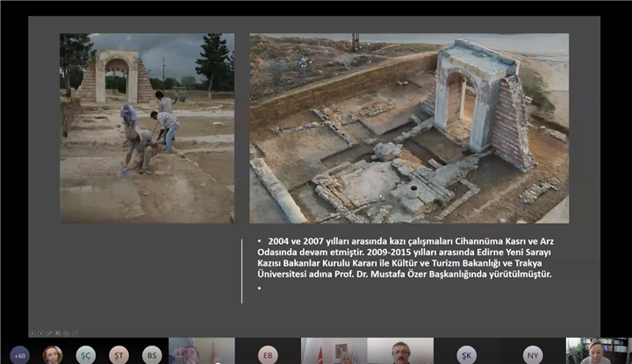Click the excavation description text paragraph
632x364 pixels.
pos(405,258)
